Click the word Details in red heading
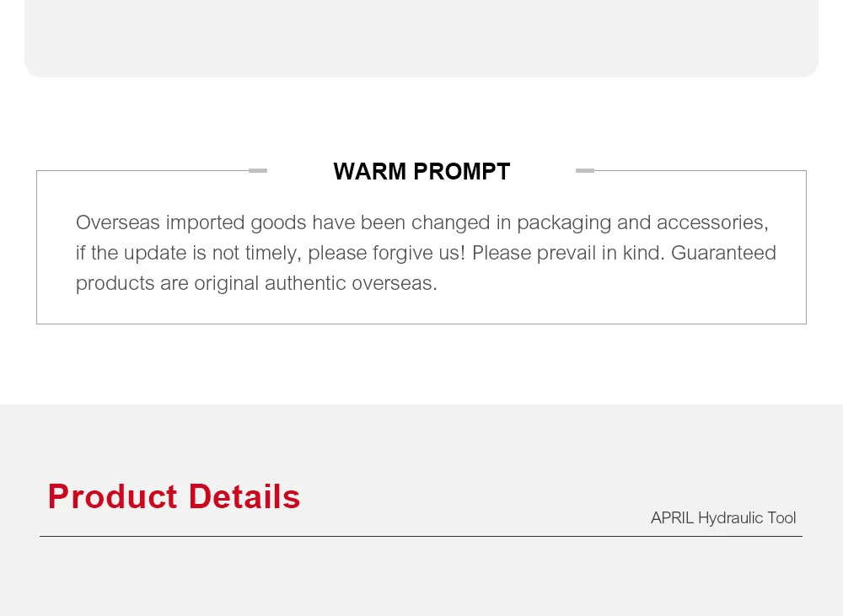 pos(244,496)
